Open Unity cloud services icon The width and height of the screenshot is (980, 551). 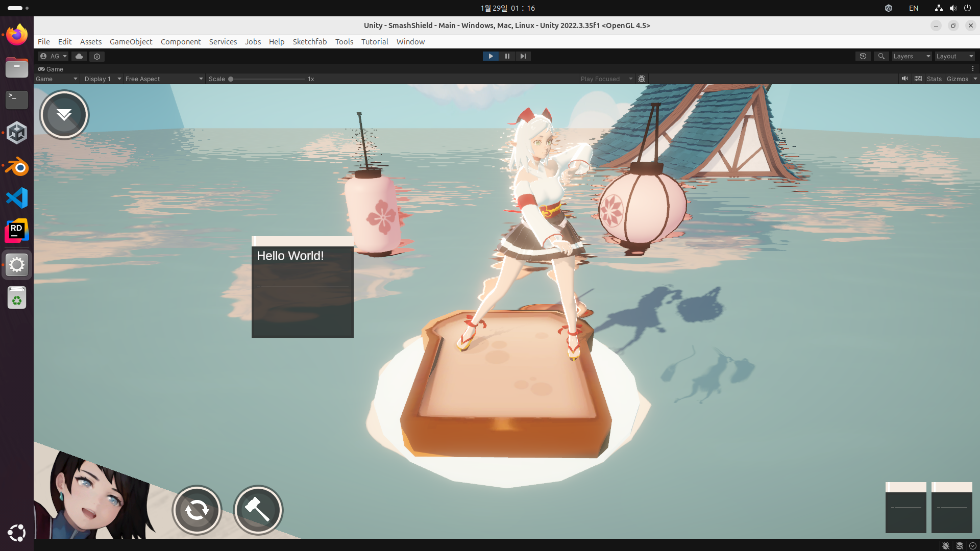[79, 56]
